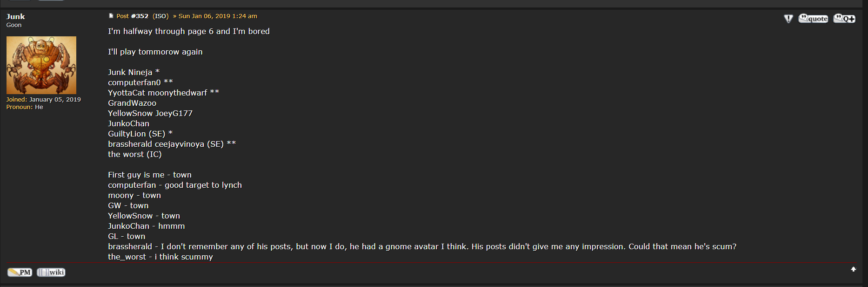Open the (ISO) isolation link for Junk

pos(160,16)
